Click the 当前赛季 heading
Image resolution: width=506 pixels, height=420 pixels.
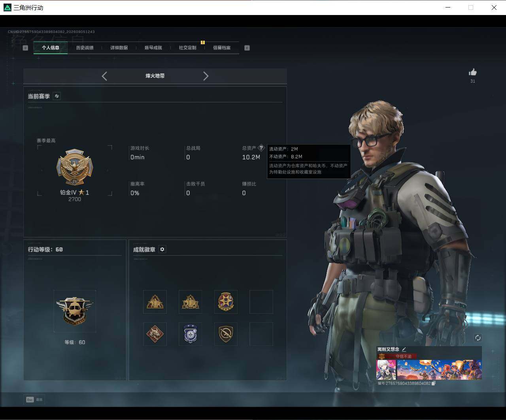(x=39, y=96)
